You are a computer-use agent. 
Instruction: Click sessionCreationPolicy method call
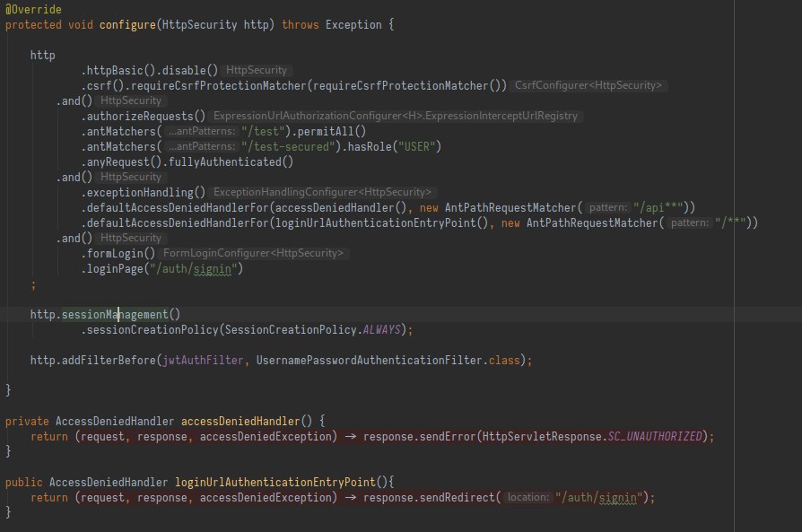click(153, 329)
